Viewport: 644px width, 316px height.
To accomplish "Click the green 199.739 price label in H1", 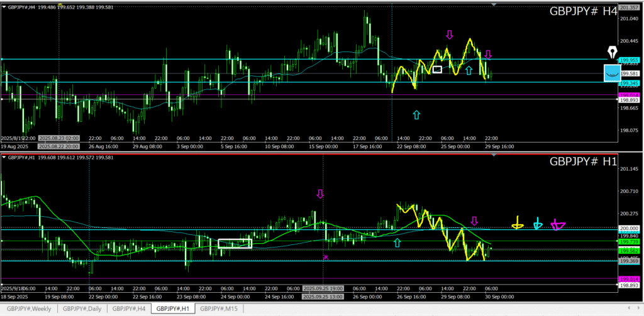I will 630,241.
